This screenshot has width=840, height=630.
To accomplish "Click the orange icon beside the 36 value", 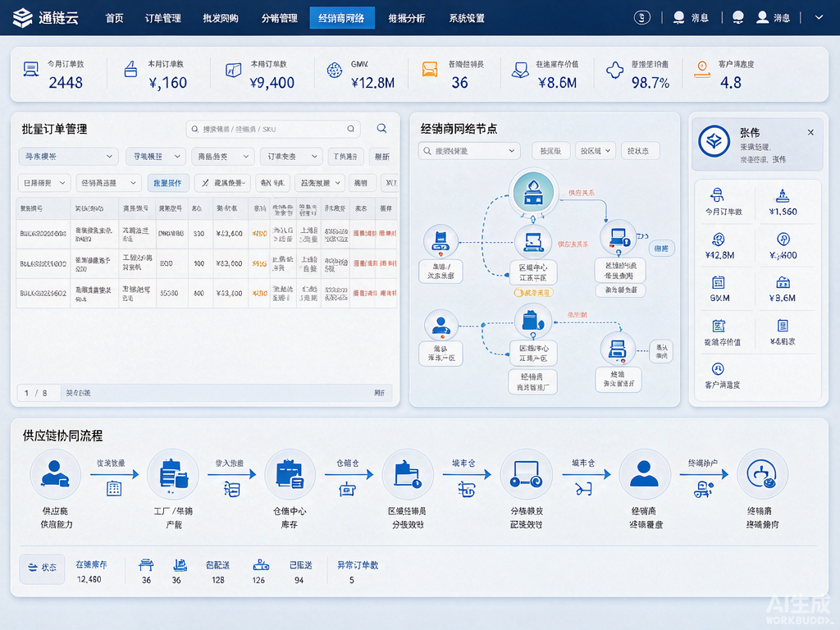I will click(430, 69).
